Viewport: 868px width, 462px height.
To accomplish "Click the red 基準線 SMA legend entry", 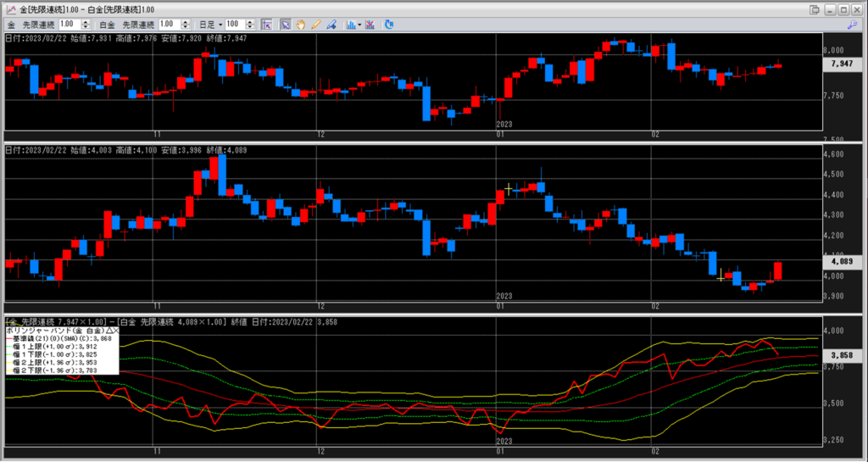I will [x=59, y=337].
